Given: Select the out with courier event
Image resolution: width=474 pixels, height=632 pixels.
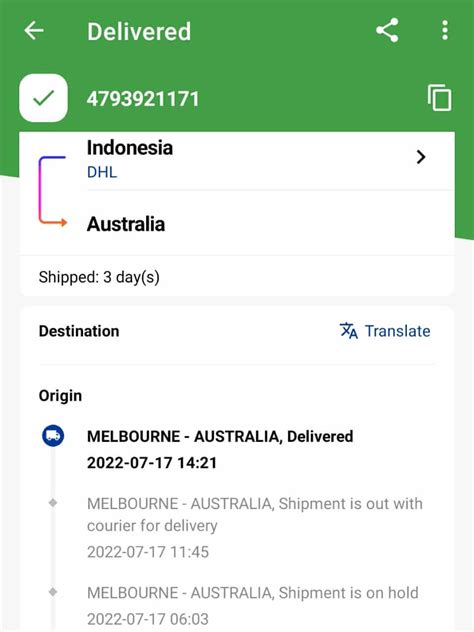Looking at the screenshot, I should point(255,527).
